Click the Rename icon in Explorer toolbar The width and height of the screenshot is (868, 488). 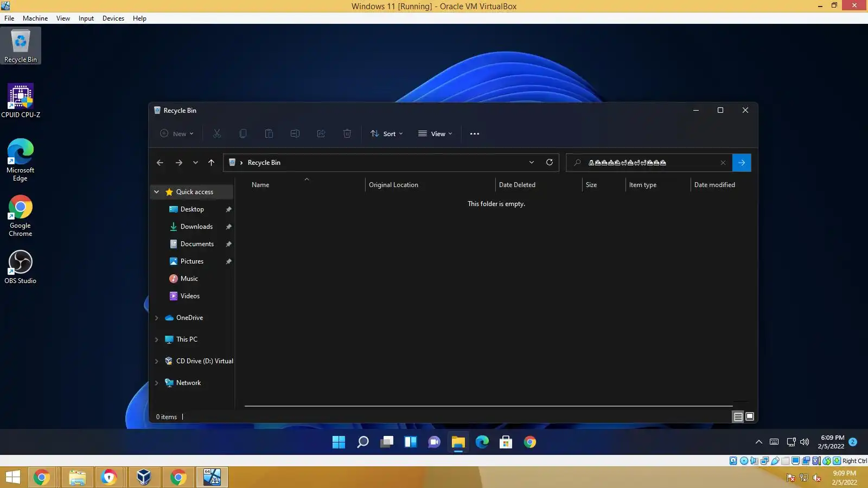[295, 133]
